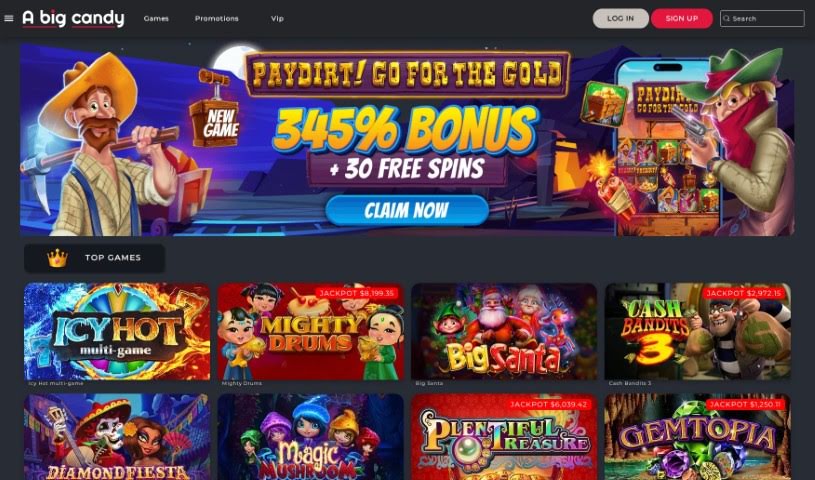The image size is (815, 480).
Task: Click the CLAIM NOW bonus button
Action: (407, 210)
